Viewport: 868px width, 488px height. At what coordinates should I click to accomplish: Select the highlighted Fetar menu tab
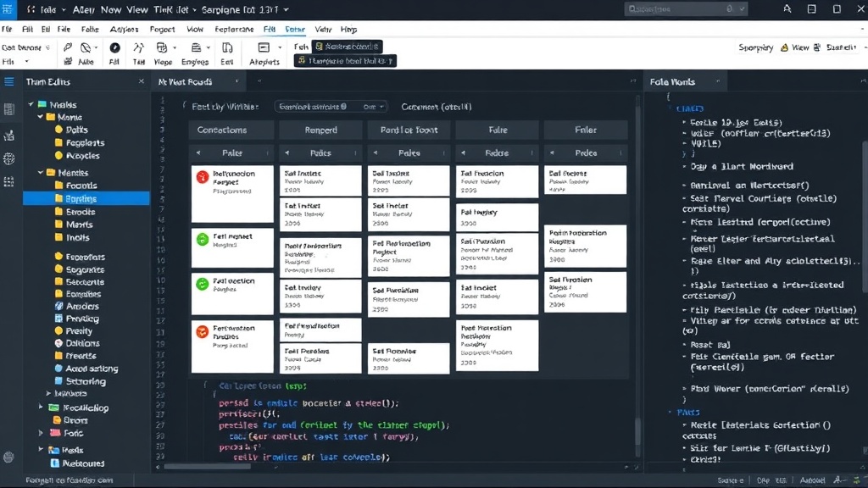[295, 30]
